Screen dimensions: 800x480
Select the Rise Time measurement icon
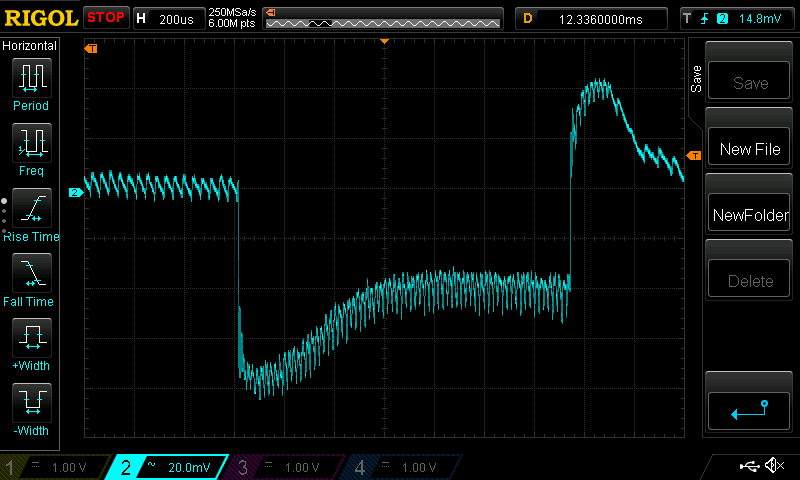(x=32, y=208)
